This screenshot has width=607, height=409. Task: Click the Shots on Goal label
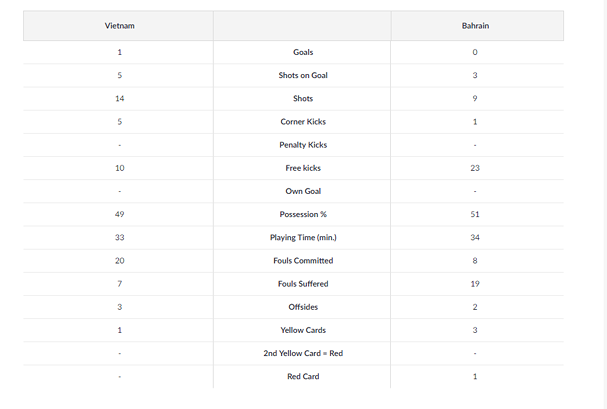pos(302,75)
